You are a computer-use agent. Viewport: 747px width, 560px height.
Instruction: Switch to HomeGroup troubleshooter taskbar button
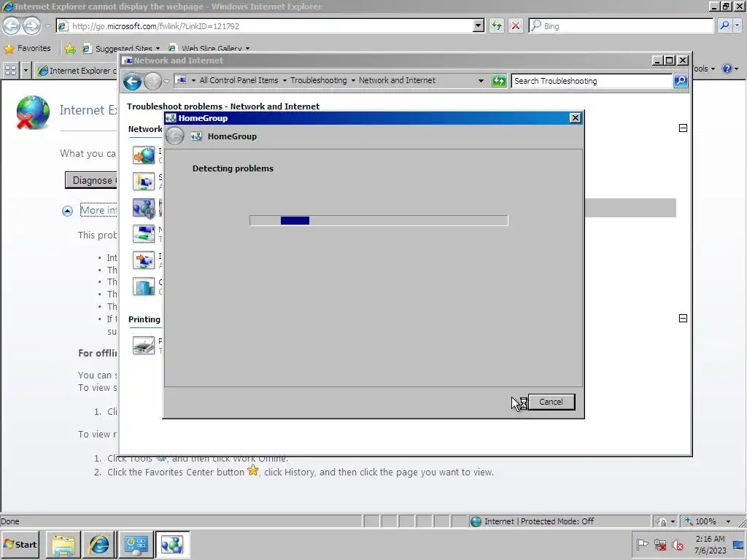(x=172, y=545)
